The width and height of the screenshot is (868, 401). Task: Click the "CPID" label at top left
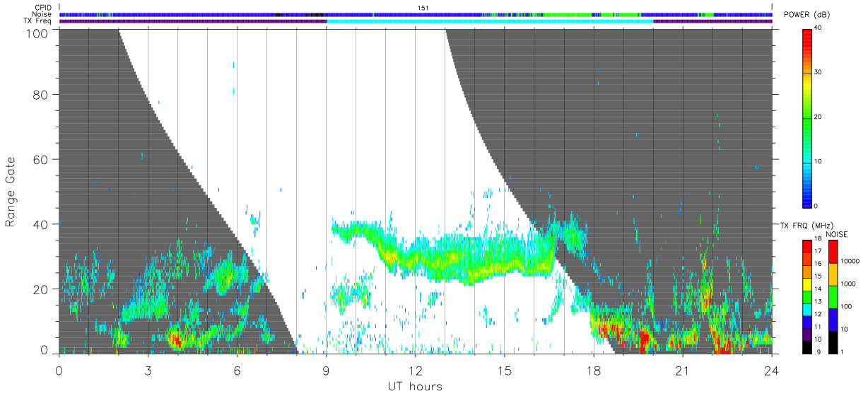(x=44, y=7)
